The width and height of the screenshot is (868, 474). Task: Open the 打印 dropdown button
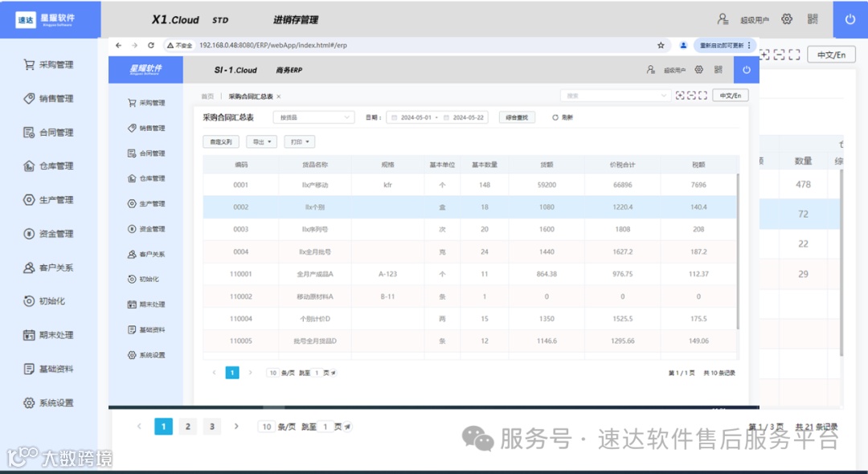pos(300,142)
